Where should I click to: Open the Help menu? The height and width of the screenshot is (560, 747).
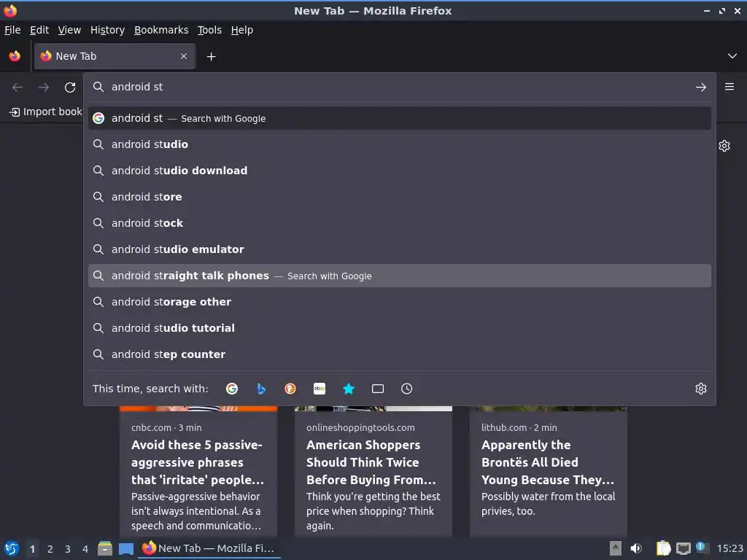pyautogui.click(x=242, y=30)
